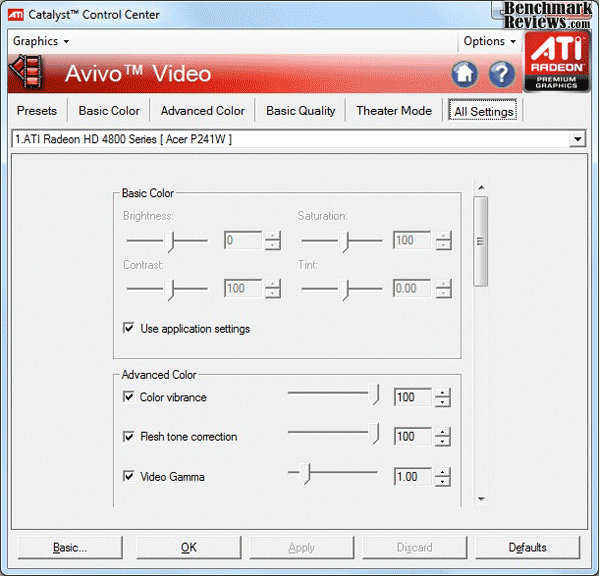The height and width of the screenshot is (576, 600).
Task: Switch to the Presets tab
Action: (x=37, y=111)
